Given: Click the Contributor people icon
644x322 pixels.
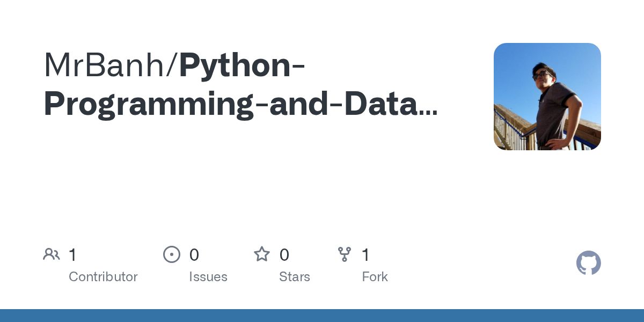Looking at the screenshot, I should coord(52,254).
